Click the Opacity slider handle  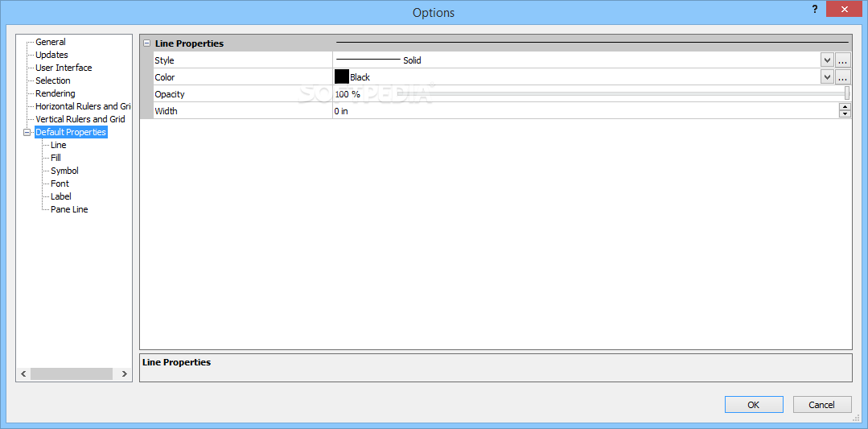[847, 93]
